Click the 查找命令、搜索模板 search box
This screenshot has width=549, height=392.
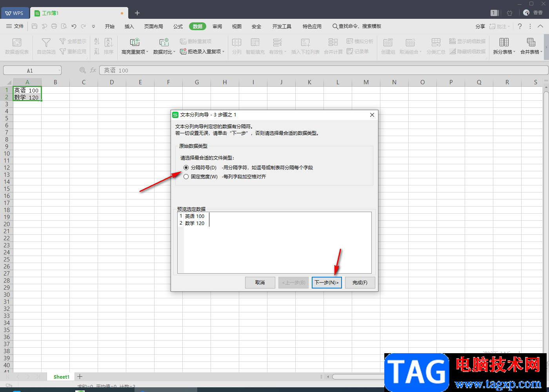pyautogui.click(x=357, y=26)
